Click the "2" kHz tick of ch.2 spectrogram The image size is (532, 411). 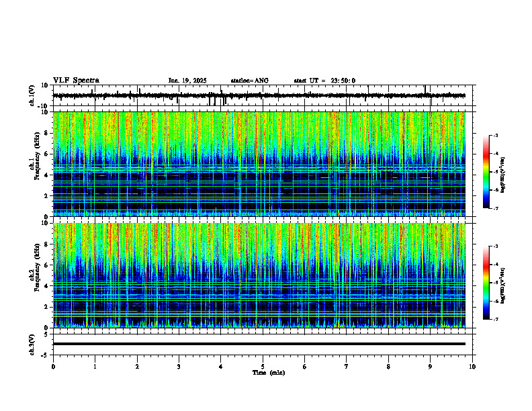[46, 307]
